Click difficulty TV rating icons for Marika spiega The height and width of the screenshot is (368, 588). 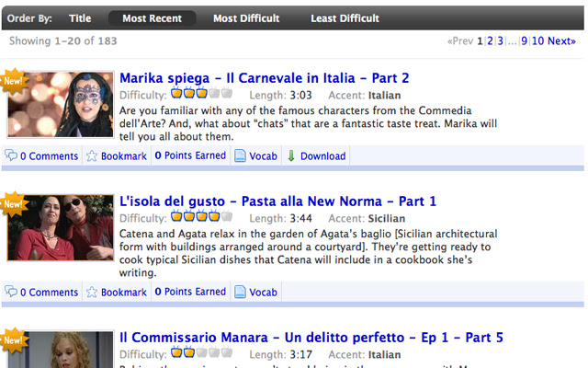(x=202, y=93)
